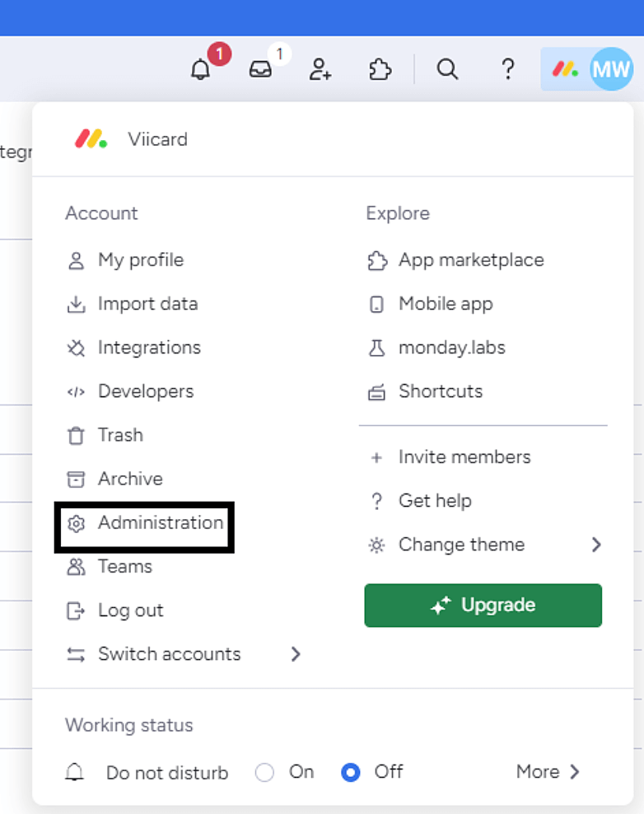644x814 pixels.
Task: Click the green Upgrade button
Action: pos(483,606)
